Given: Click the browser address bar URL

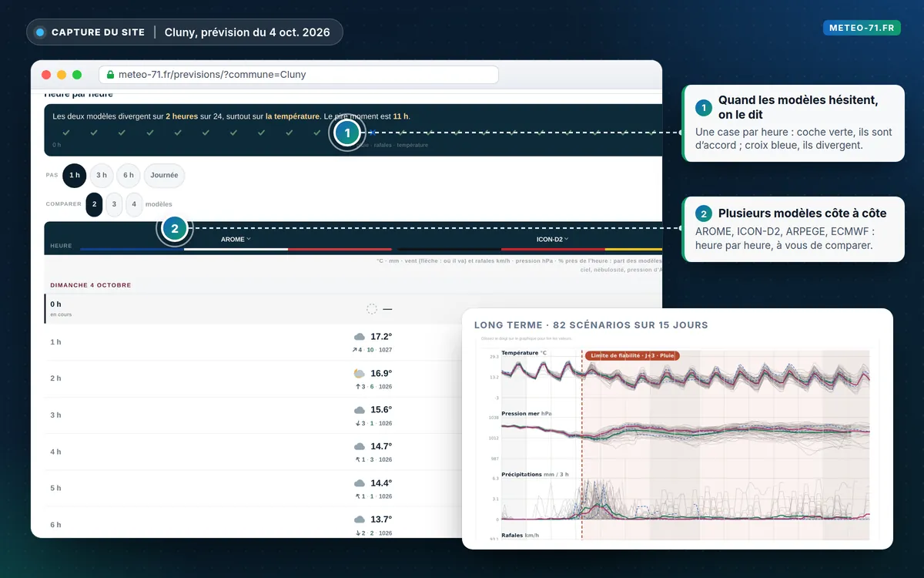Looking at the screenshot, I should (x=299, y=75).
